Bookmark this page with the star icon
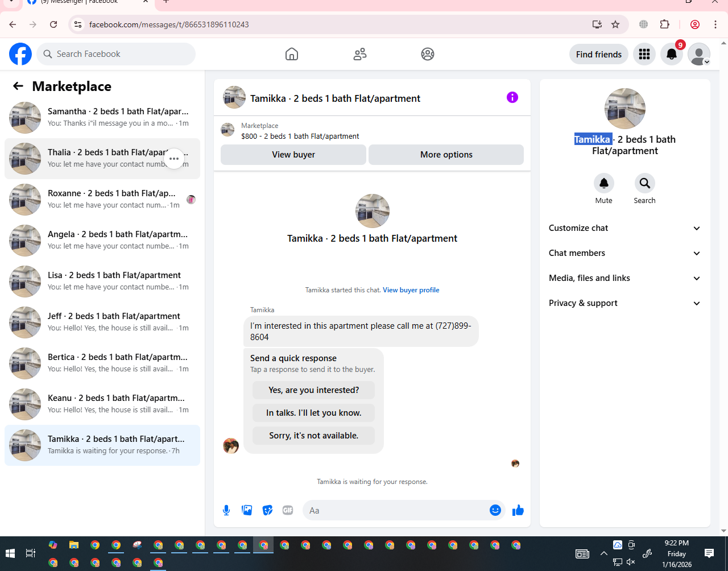Viewport: 728px width, 571px height. click(615, 24)
